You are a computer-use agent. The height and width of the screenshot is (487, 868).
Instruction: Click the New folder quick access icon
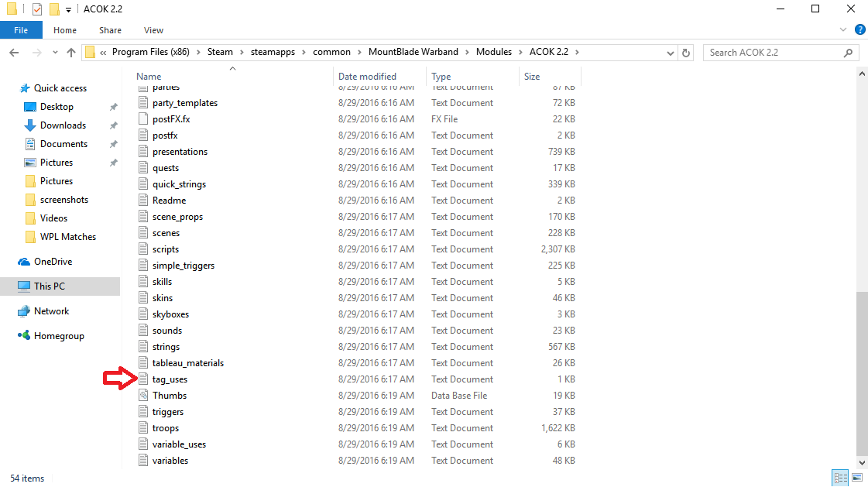(x=54, y=9)
